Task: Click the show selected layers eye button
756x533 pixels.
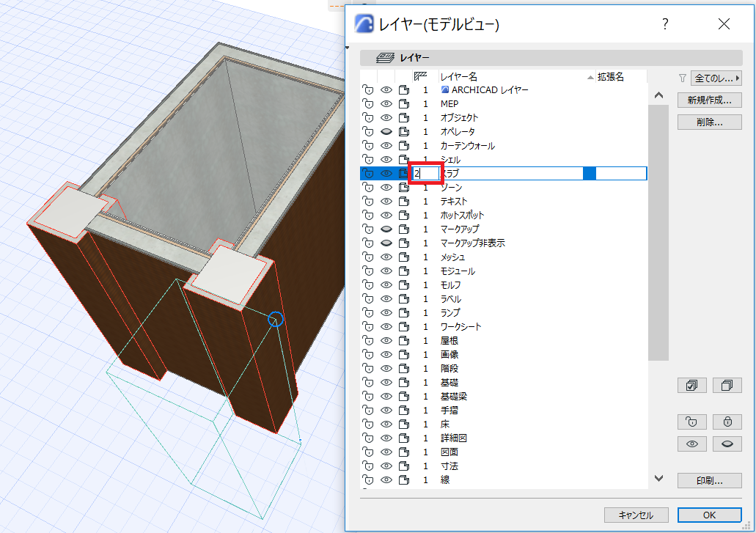Action: [x=692, y=444]
